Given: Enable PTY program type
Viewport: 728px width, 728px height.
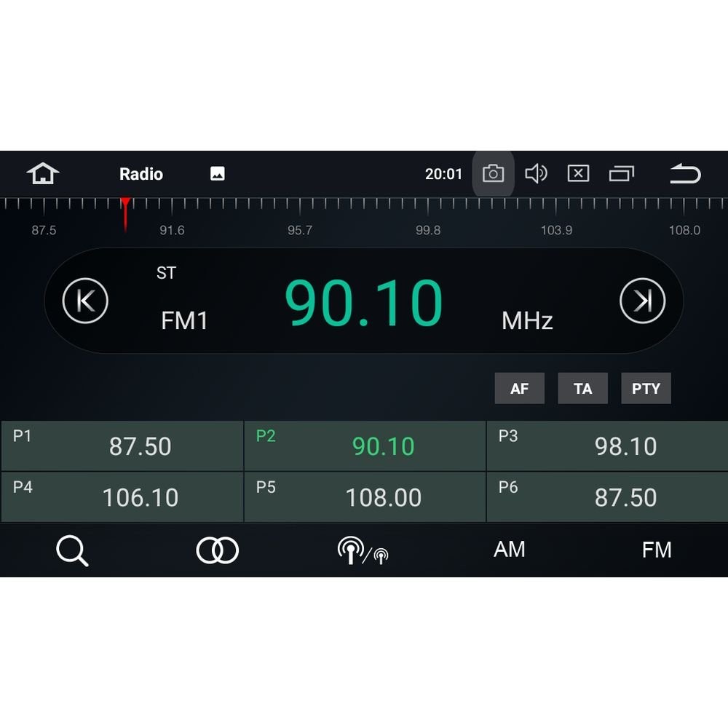Looking at the screenshot, I should (x=645, y=388).
